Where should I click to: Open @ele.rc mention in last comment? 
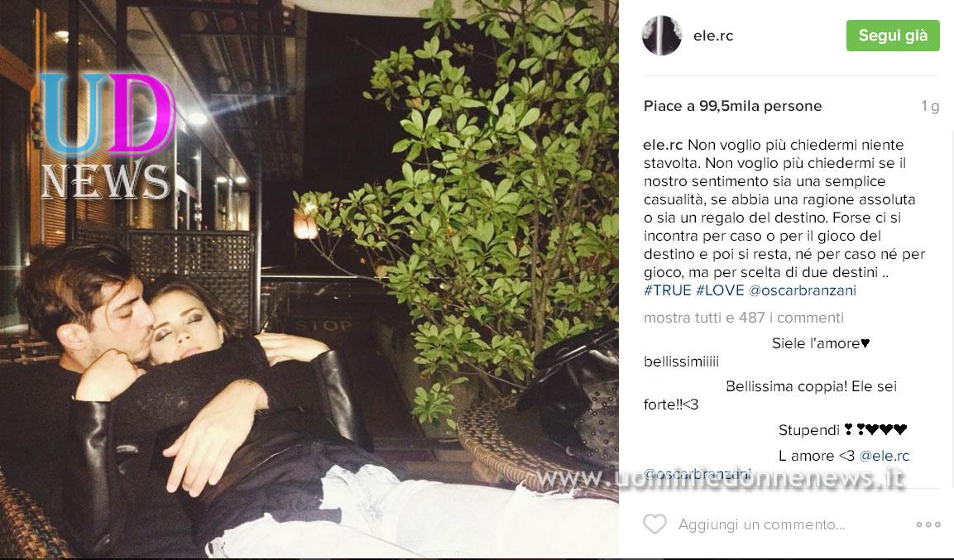[x=884, y=456]
